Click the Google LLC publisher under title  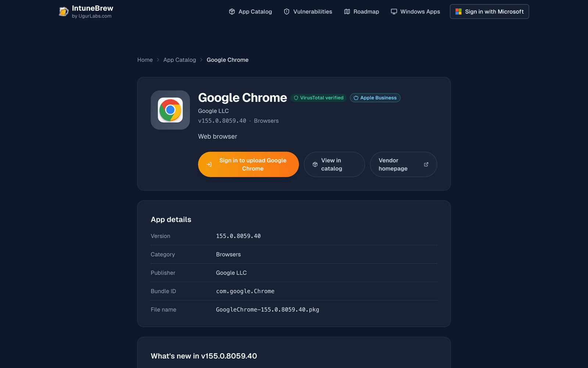214,111
